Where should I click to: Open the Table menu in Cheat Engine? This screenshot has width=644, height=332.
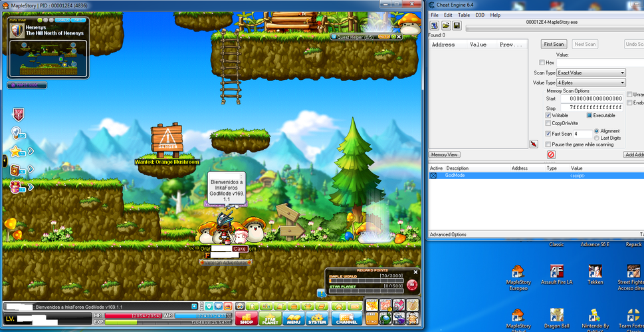coord(464,15)
